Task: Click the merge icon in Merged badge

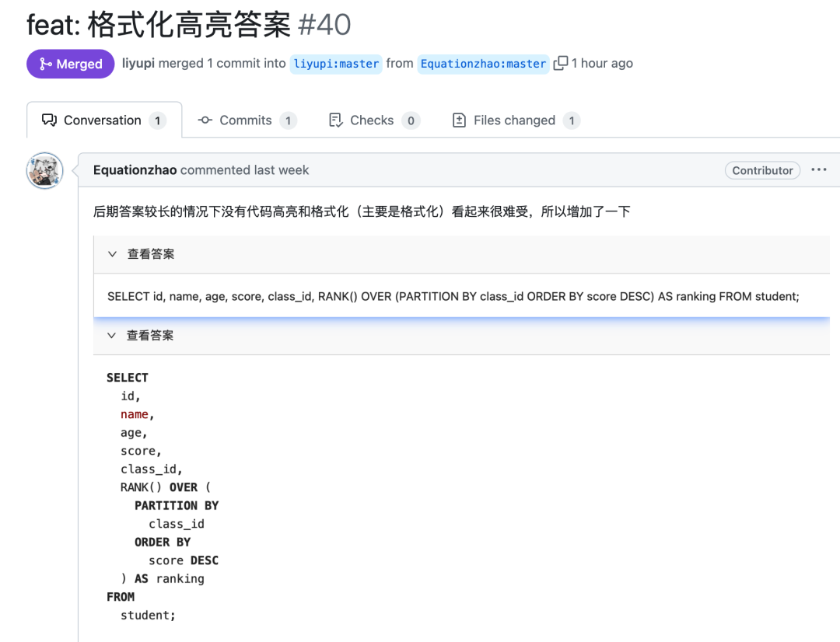Action: (x=45, y=65)
